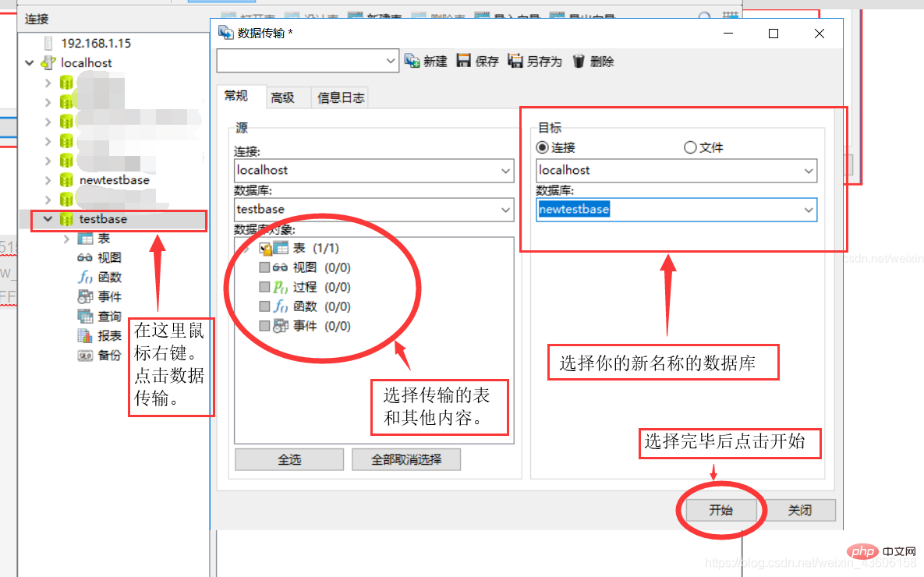924x577 pixels.
Task: Select the localhost connection icon in tree
Action: point(48,62)
